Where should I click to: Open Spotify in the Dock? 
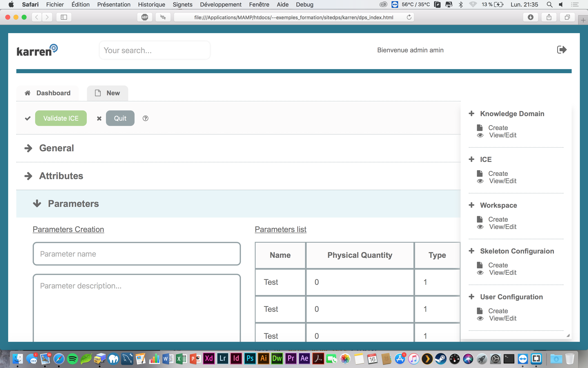[x=72, y=359]
